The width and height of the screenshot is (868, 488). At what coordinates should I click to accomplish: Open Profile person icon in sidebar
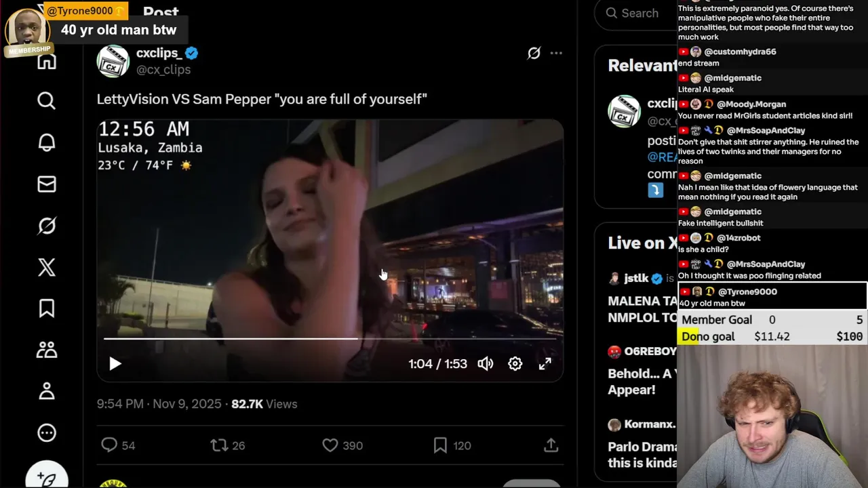pyautogui.click(x=46, y=391)
